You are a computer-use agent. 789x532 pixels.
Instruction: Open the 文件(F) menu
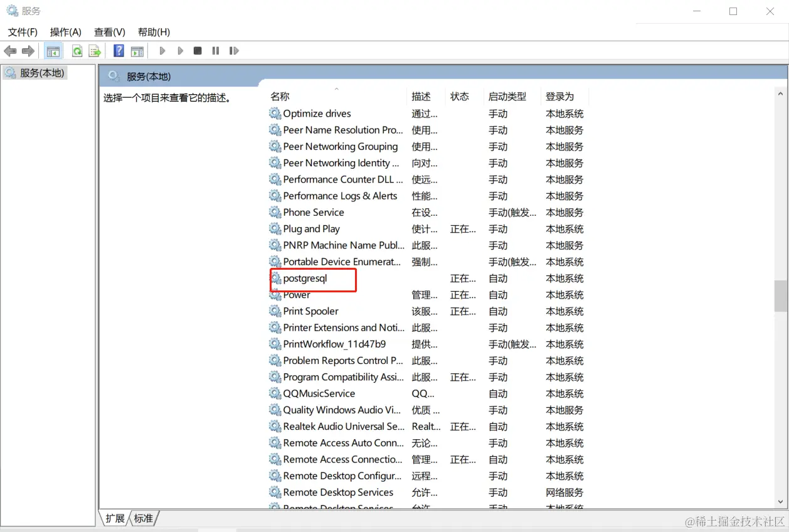(23, 32)
